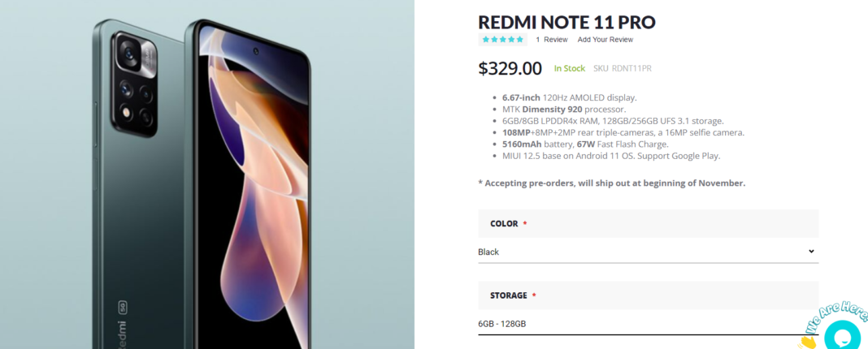Click the $329.00 price
868x349 pixels.
(510, 68)
